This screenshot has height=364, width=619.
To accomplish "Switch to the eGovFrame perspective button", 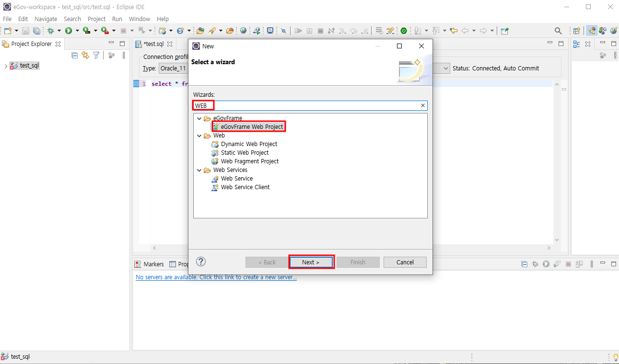I will click(x=602, y=31).
